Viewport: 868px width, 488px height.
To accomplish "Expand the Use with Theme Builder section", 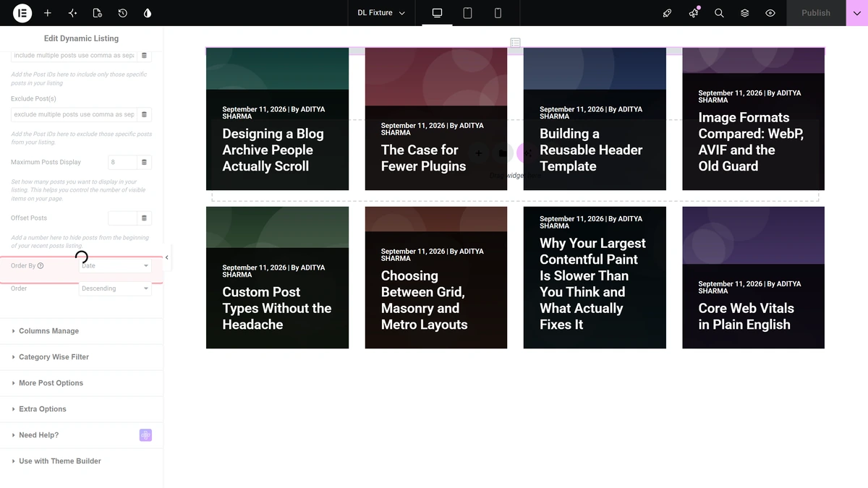I will (82, 461).
